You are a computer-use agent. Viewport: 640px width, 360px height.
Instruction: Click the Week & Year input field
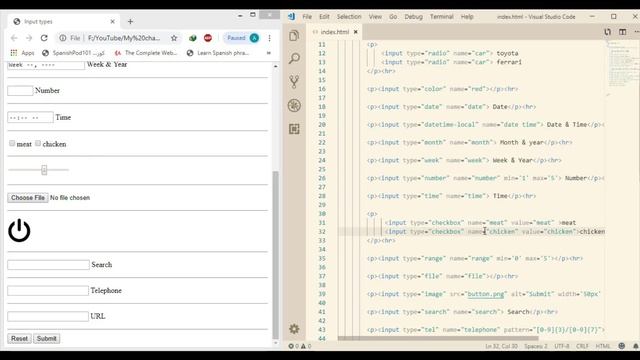click(46, 65)
